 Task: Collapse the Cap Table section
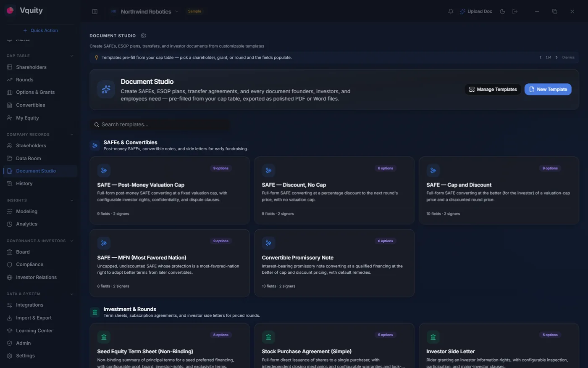pos(71,56)
